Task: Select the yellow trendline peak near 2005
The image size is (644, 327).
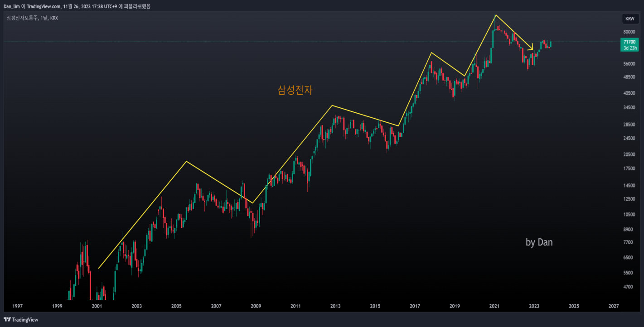Action: pyautogui.click(x=186, y=161)
